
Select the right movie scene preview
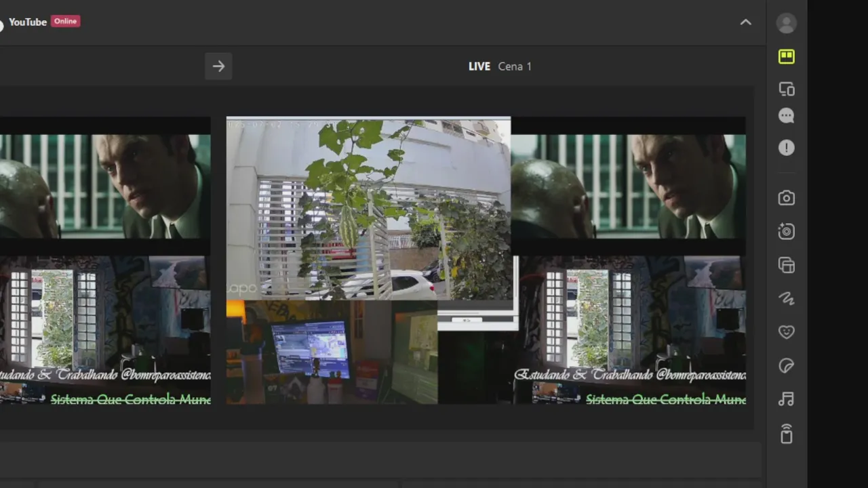coord(629,186)
